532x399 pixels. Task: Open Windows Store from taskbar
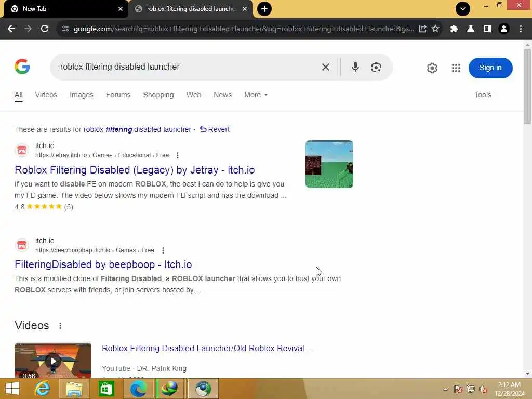click(106, 389)
